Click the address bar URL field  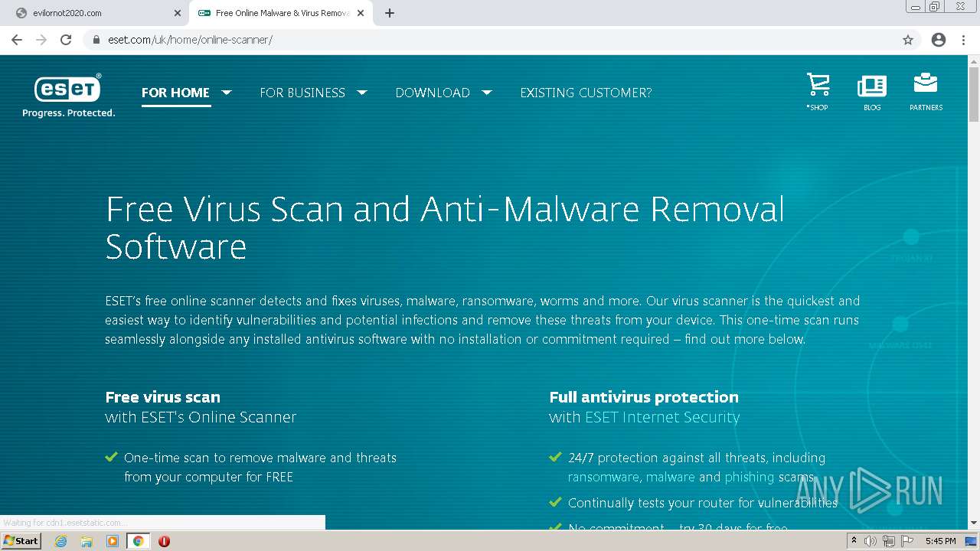point(490,40)
